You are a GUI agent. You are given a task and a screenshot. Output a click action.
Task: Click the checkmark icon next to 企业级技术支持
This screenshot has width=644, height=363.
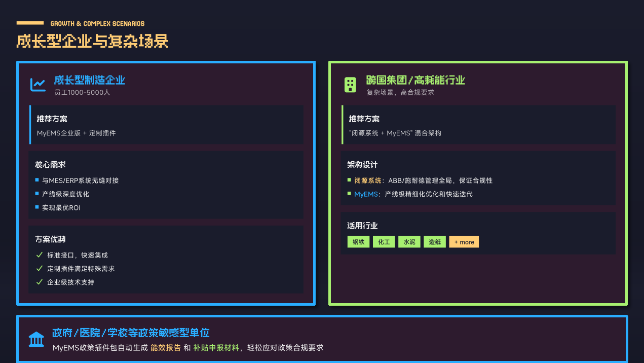(x=40, y=282)
